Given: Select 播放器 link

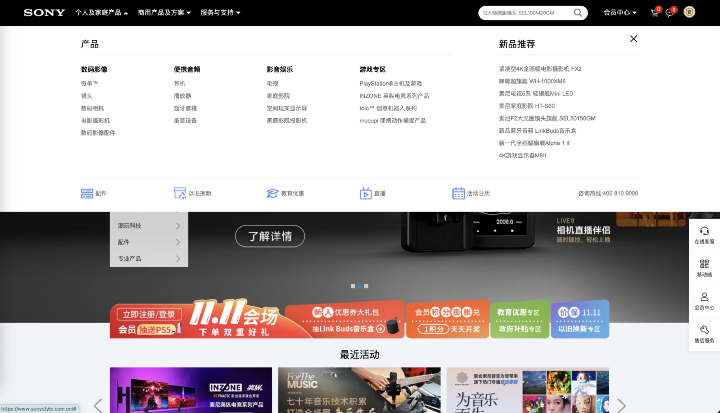Looking at the screenshot, I should click(x=182, y=96).
